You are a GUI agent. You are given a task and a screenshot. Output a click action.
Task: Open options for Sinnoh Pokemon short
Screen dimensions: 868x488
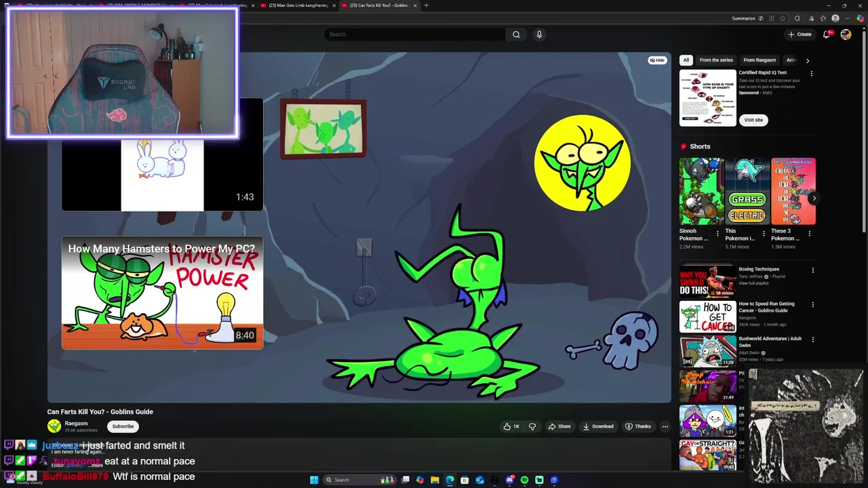(717, 234)
